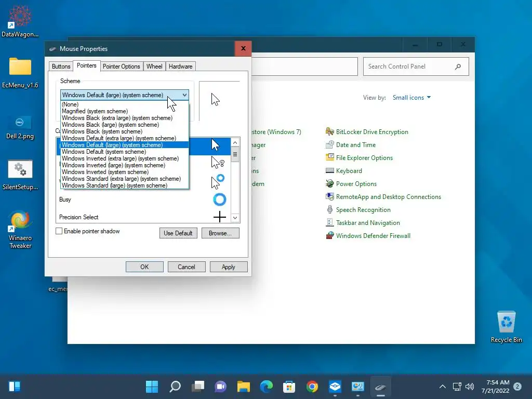
Task: Choose Windows Standard (extra large) scheme
Action: [124, 179]
